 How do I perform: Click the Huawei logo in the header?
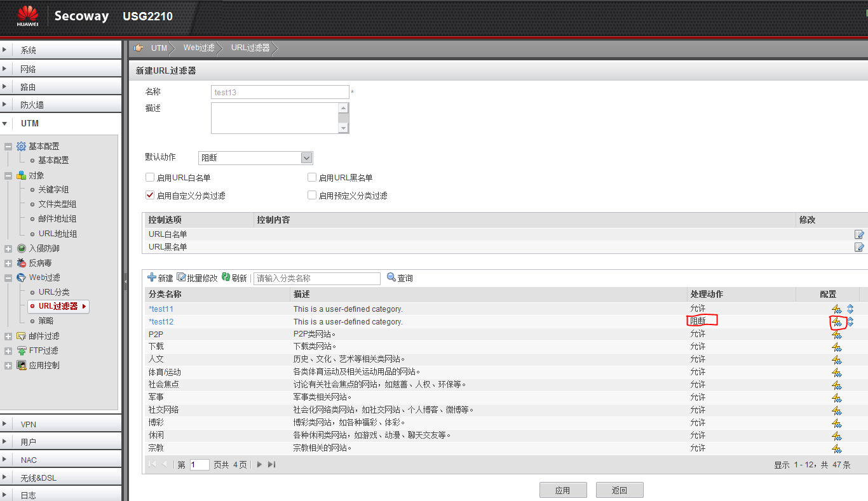27,16
